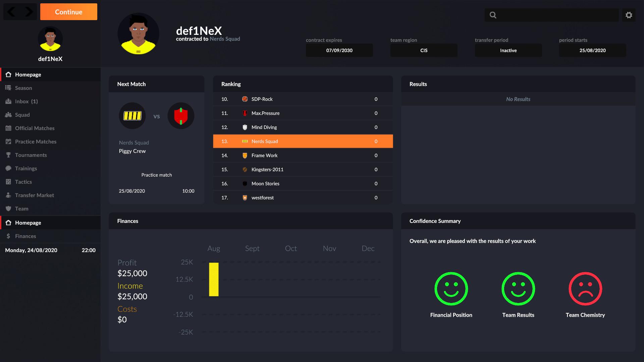Click the def1NeX player avatar

tap(50, 39)
